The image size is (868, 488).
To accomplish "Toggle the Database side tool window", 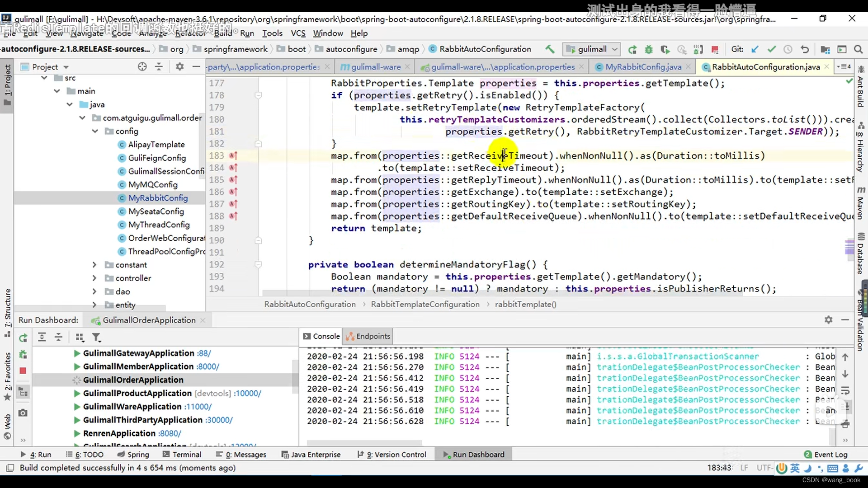I will (860, 253).
